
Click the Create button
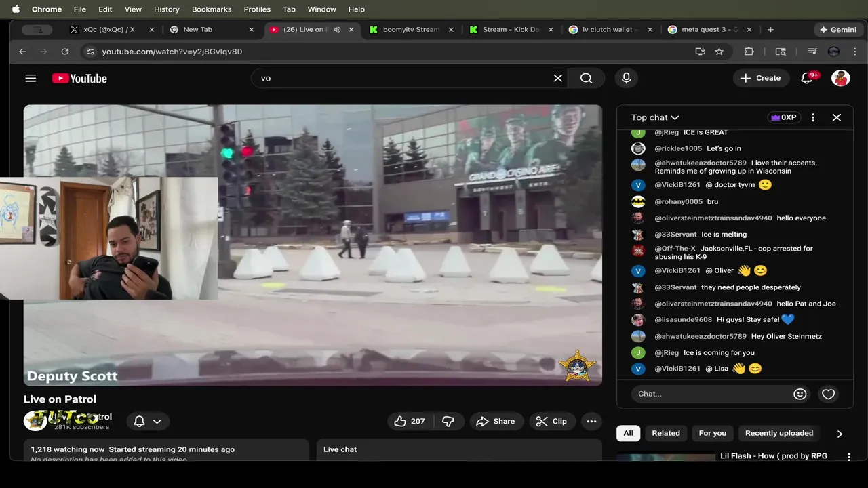761,78
